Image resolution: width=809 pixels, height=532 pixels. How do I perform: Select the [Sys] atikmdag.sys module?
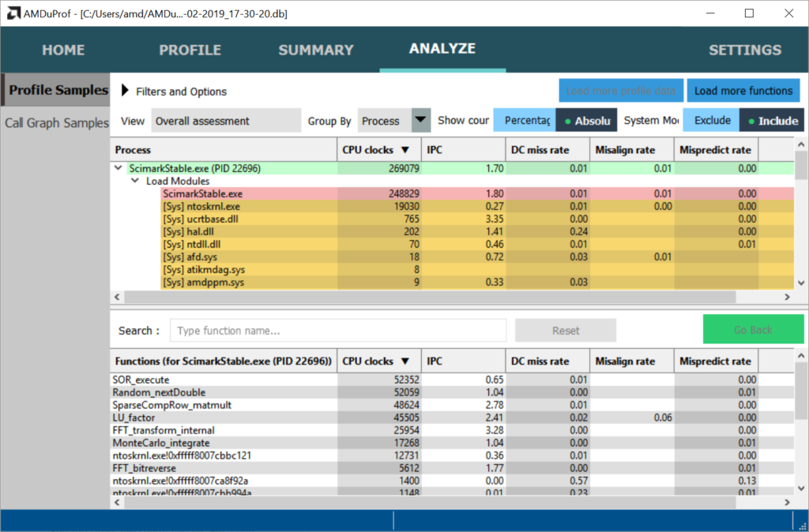(476, 270)
